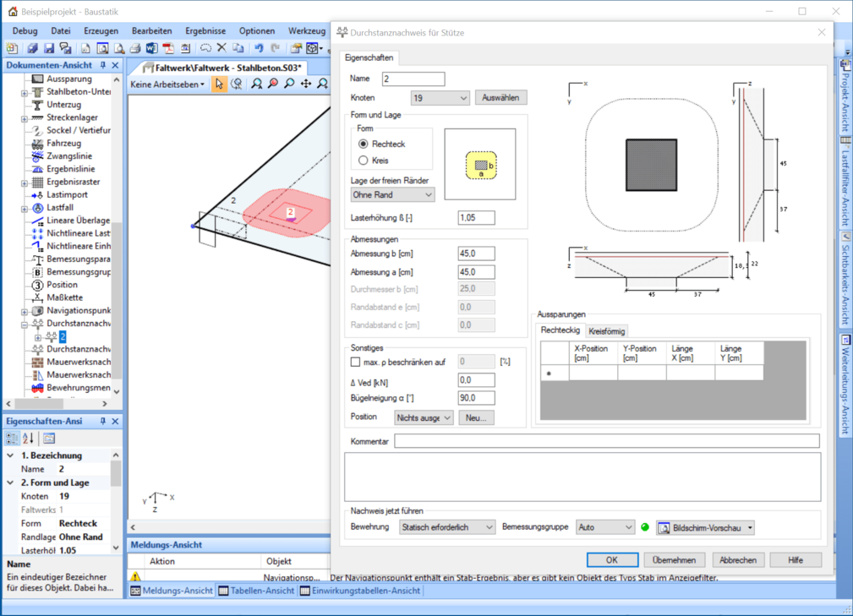Click the delete X icon in toolbar
This screenshot has width=853, height=616.
(221, 49)
